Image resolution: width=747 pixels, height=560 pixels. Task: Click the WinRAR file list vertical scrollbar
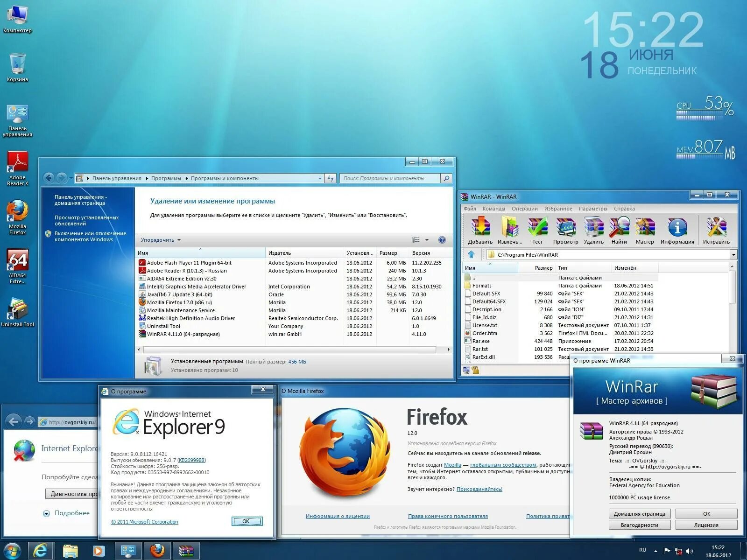732,287
